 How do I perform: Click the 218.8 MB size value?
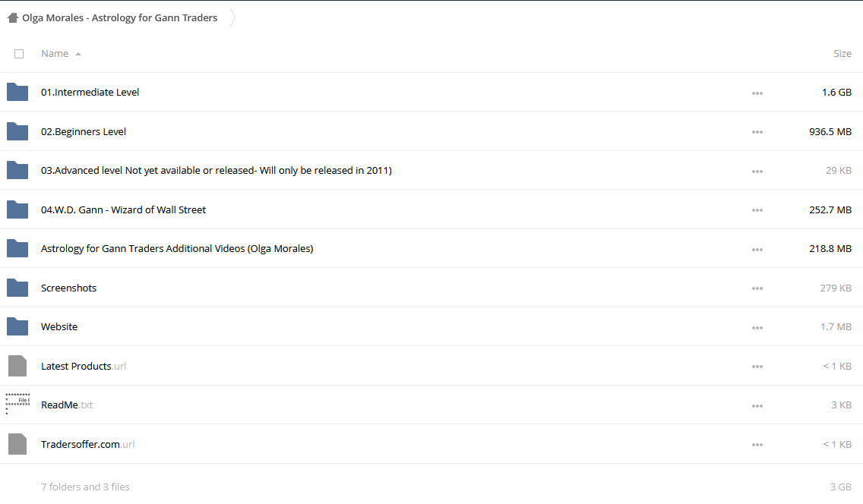coord(830,248)
